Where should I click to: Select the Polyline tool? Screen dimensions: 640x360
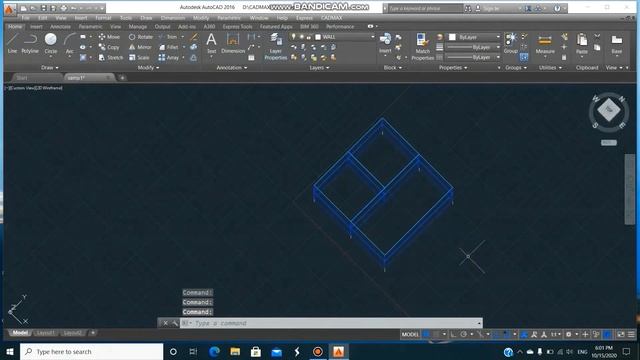[30, 43]
